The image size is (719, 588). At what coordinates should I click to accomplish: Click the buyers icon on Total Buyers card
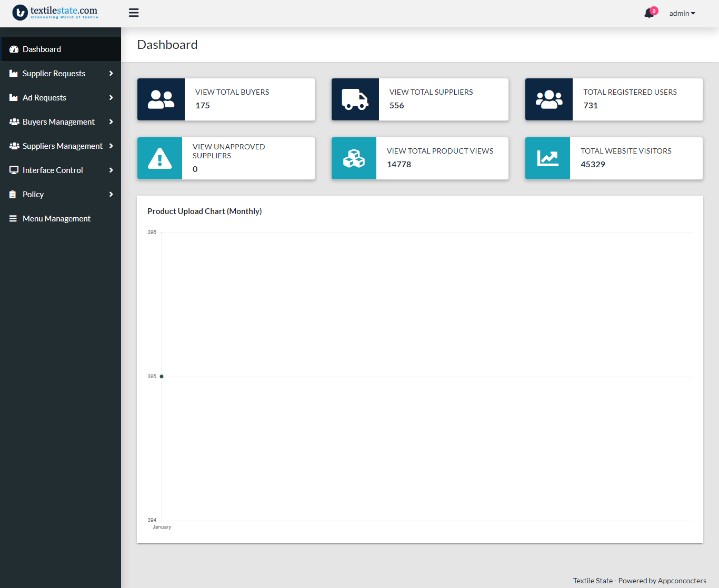pos(161,99)
